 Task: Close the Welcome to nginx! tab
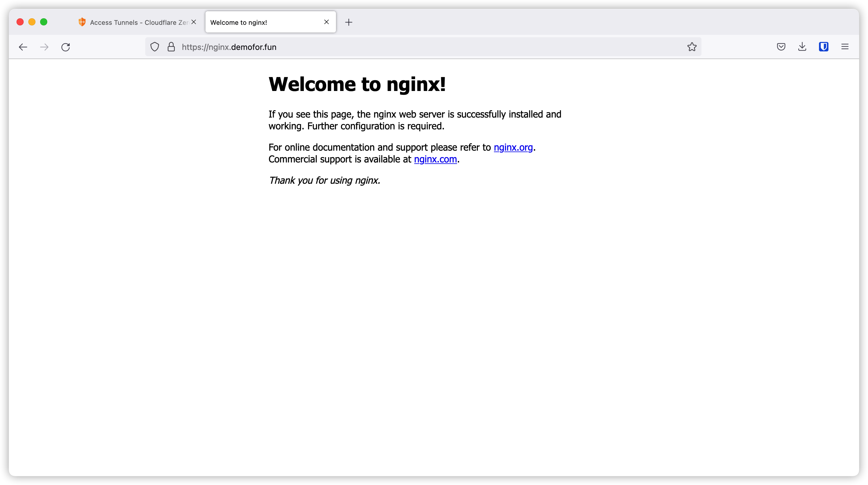[326, 22]
